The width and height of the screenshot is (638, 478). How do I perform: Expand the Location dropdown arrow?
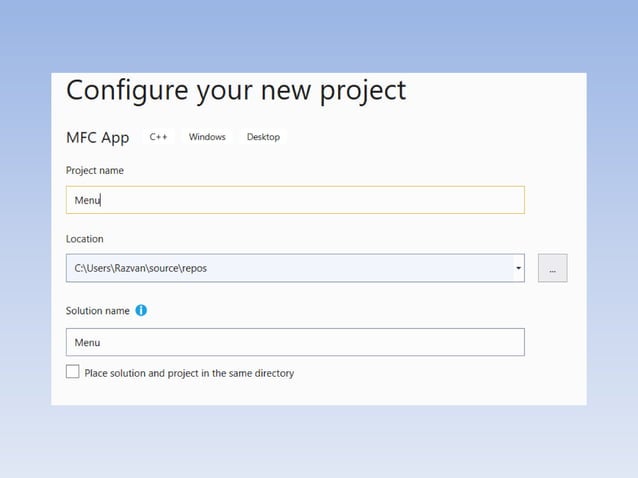pyautogui.click(x=518, y=268)
